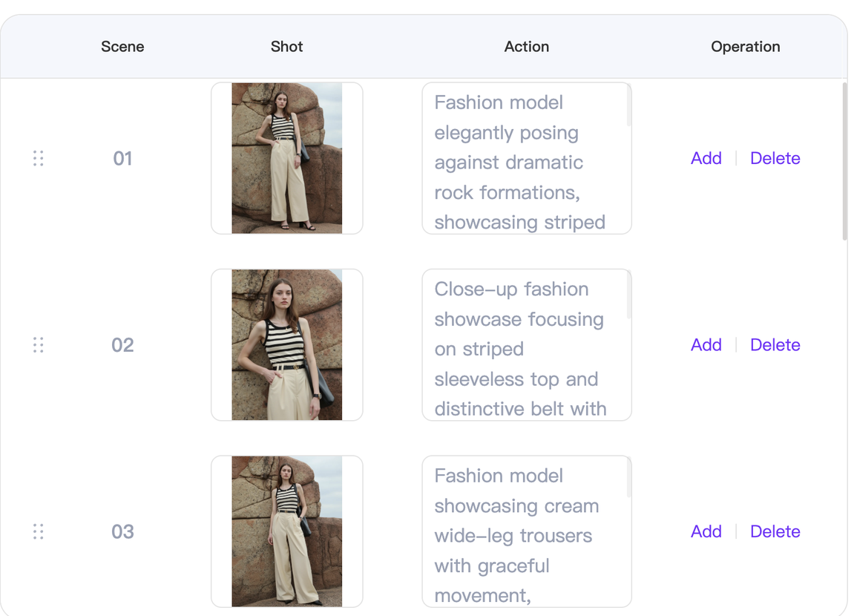The image size is (854, 616).
Task: Delete scene 02
Action: (775, 345)
